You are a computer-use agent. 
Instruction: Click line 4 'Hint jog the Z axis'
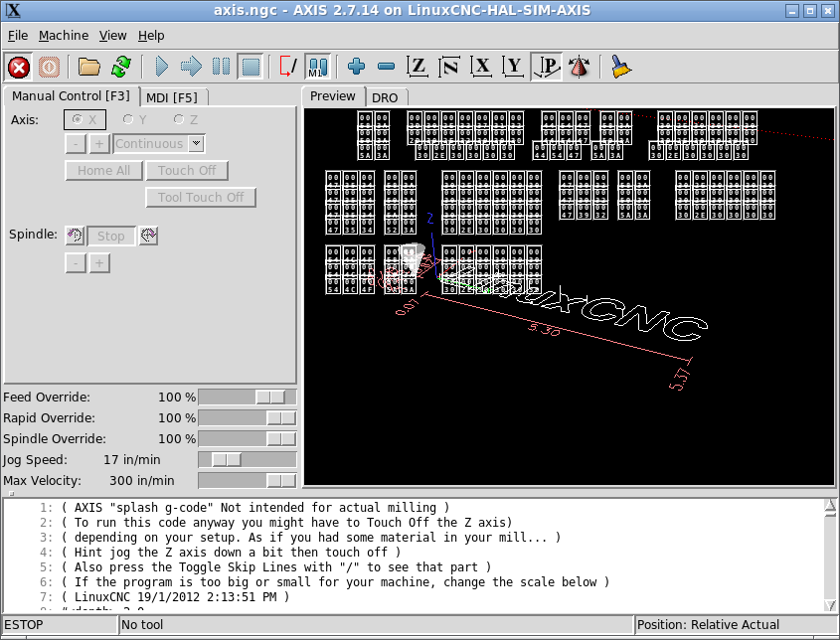pos(231,553)
